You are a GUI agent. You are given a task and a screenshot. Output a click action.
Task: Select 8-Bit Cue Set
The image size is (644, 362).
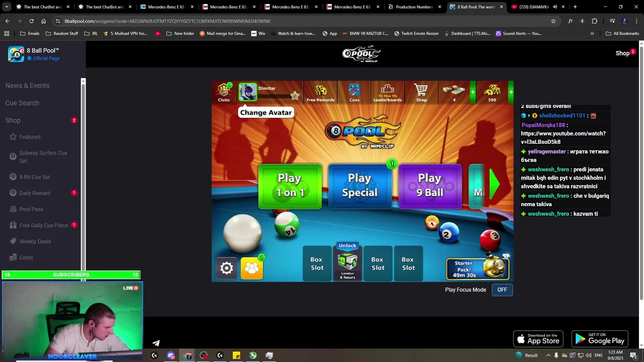35,177
